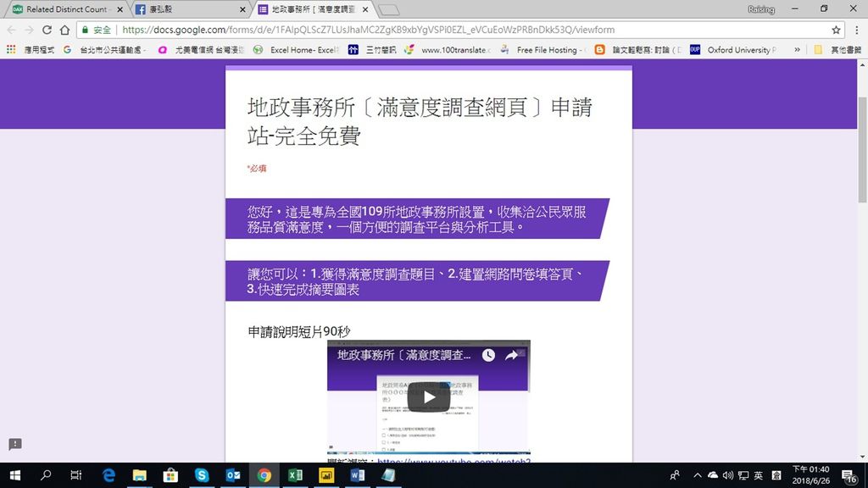
Task: Open Windows search from the taskbar
Action: (46, 475)
